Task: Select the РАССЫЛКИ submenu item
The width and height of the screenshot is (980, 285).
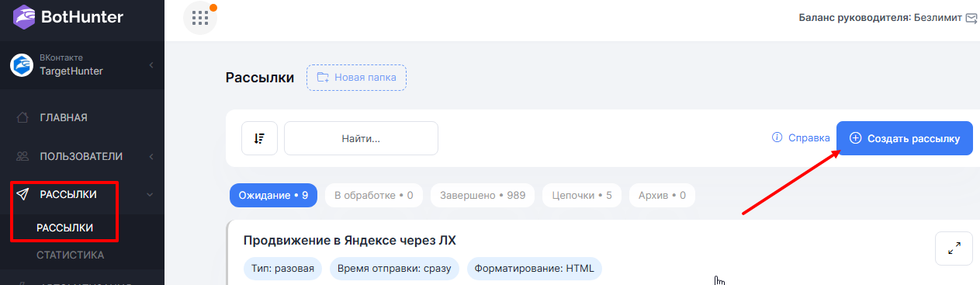Action: (x=65, y=228)
